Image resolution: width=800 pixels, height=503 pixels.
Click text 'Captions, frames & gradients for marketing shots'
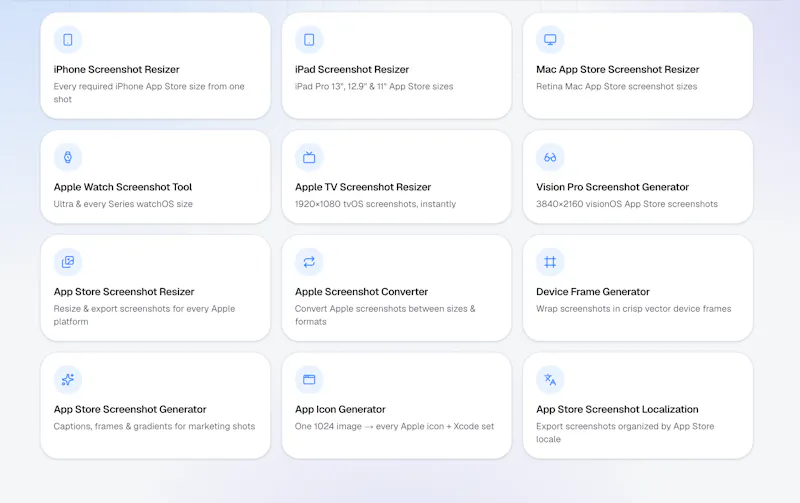pyautogui.click(x=154, y=426)
